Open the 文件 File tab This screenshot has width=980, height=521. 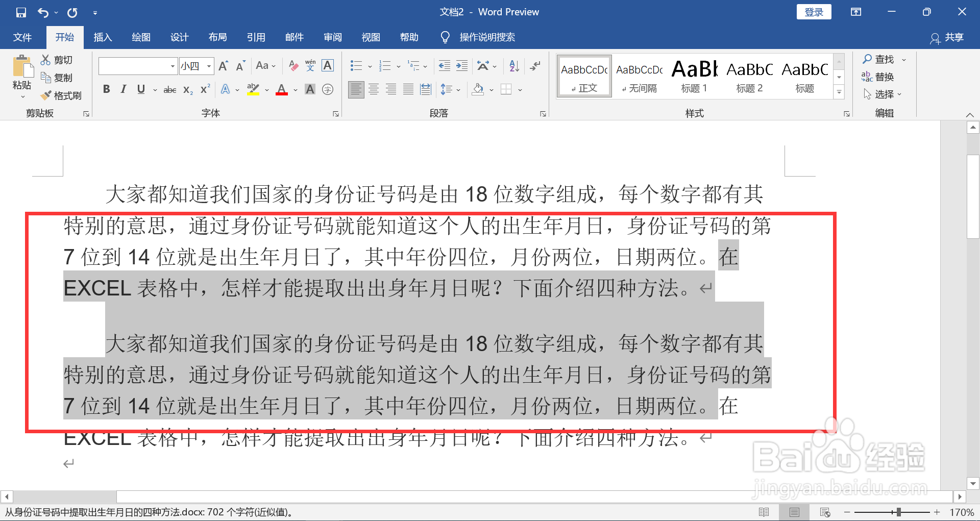pos(22,37)
